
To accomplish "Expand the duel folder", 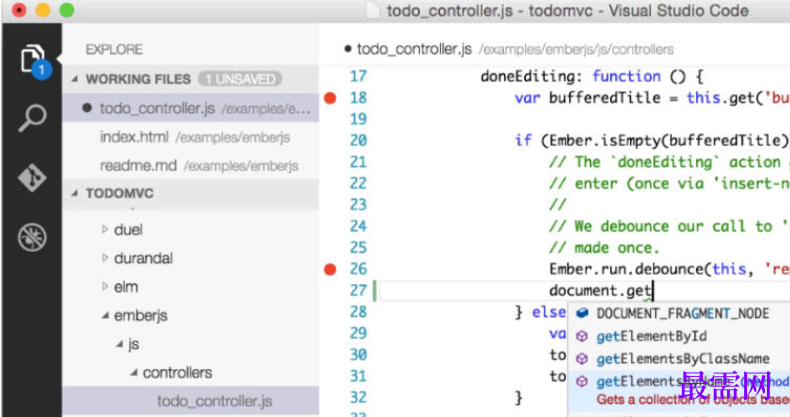I will (x=105, y=230).
